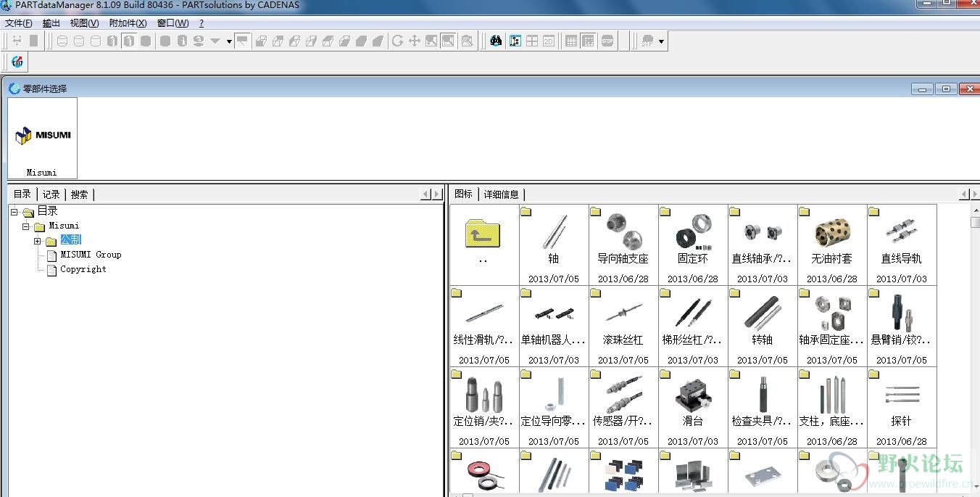980x497 pixels.
Task: Select the 直线轴承 category thumbnail
Action: (x=763, y=245)
